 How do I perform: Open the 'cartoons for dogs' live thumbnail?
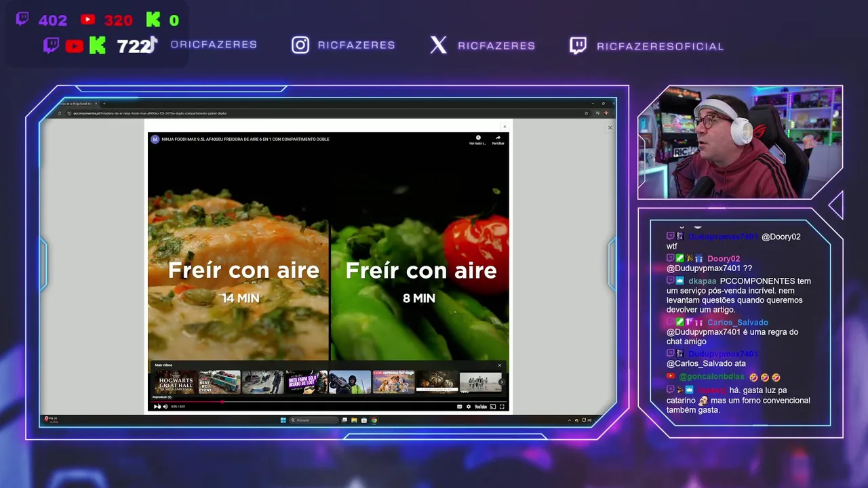(x=393, y=382)
